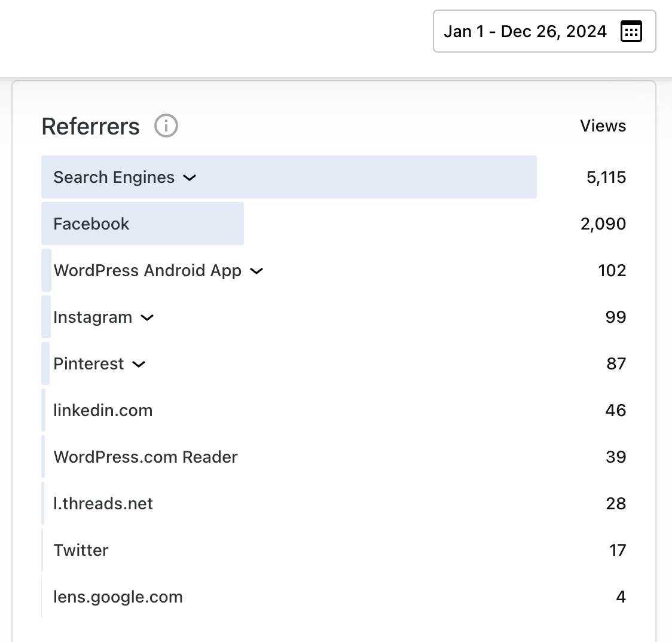Expand the Instagram chevron
This screenshot has width=672, height=642.
147,317
